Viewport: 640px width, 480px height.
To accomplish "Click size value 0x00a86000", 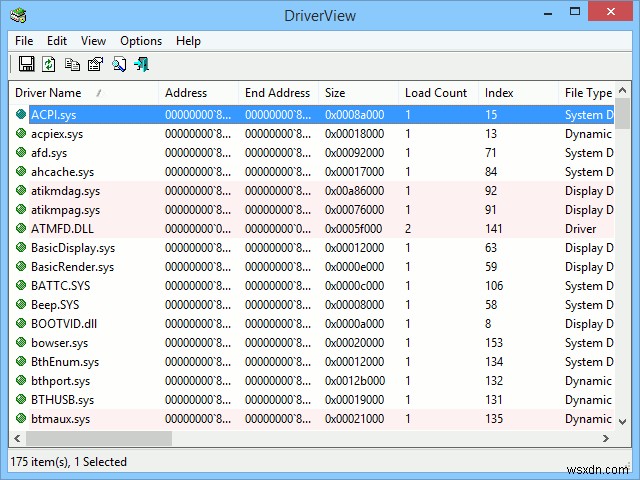I will [x=354, y=191].
